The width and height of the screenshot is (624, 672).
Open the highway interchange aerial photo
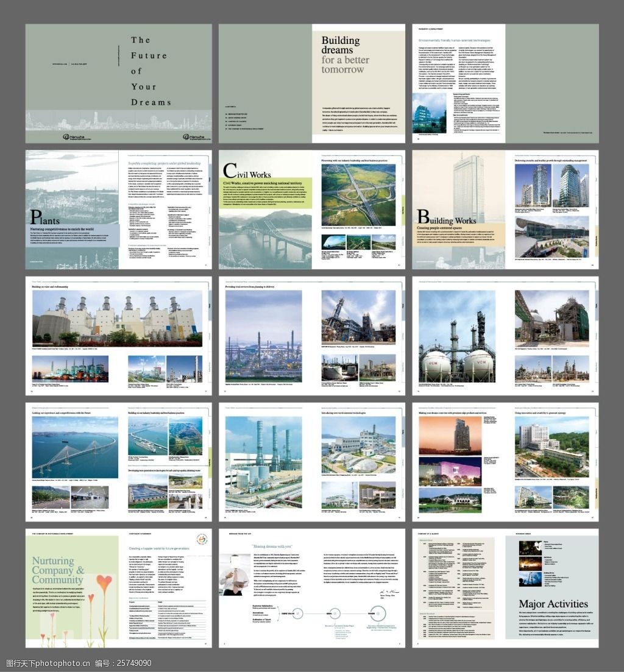point(358,195)
